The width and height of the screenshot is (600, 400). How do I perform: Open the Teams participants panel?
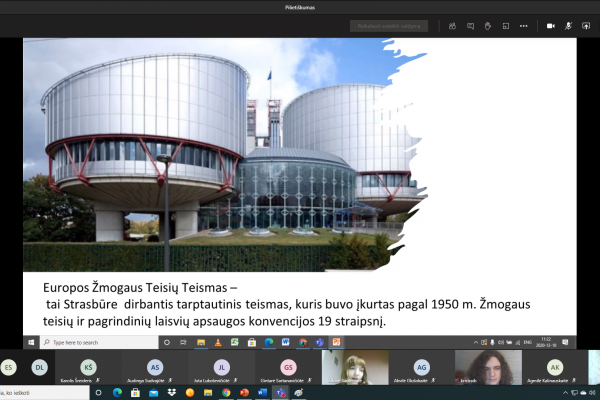coord(452,26)
